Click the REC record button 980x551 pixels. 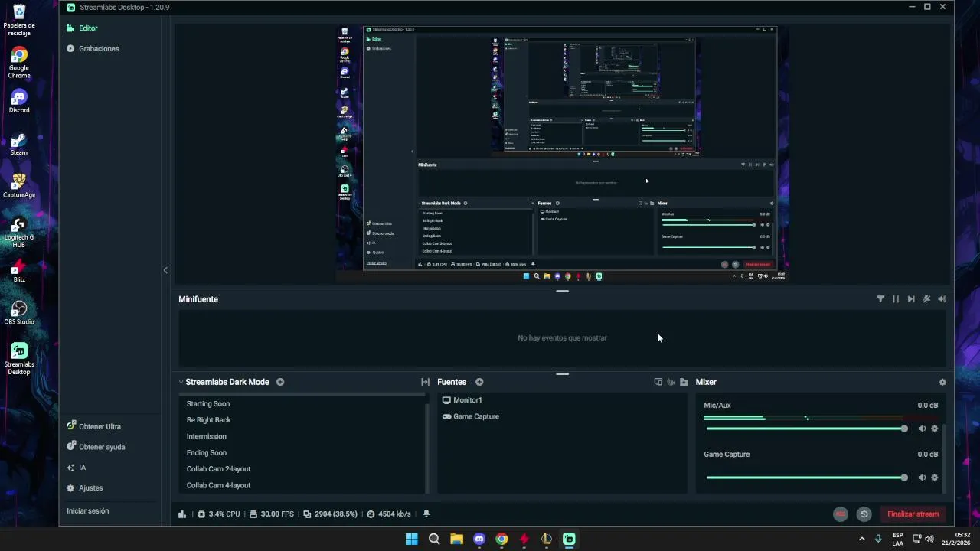(x=841, y=514)
